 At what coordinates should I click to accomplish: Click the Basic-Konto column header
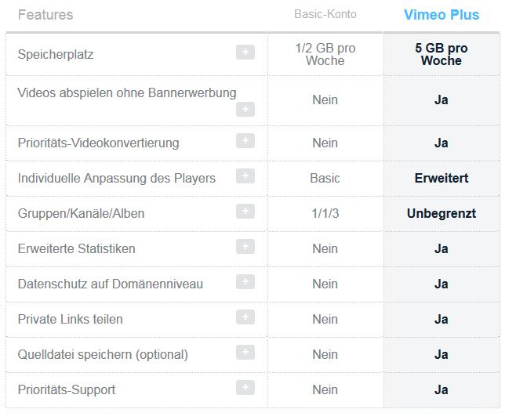click(x=325, y=15)
